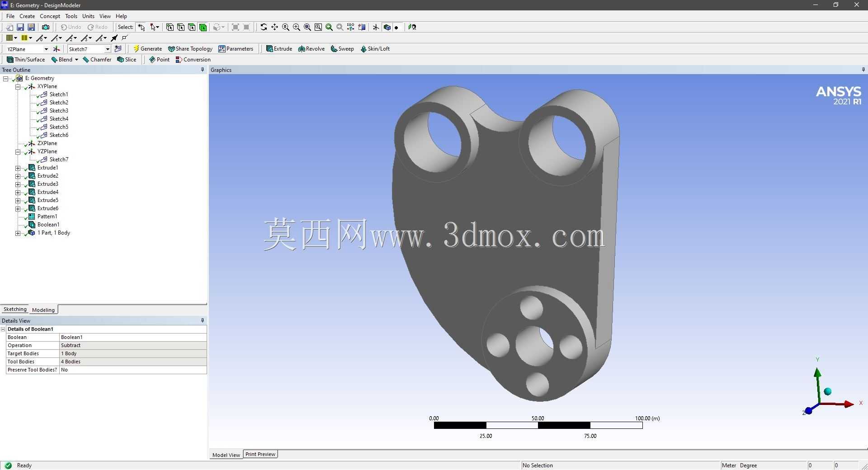This screenshot has height=470, width=868.
Task: Click the Point feature button
Action: pyautogui.click(x=159, y=60)
